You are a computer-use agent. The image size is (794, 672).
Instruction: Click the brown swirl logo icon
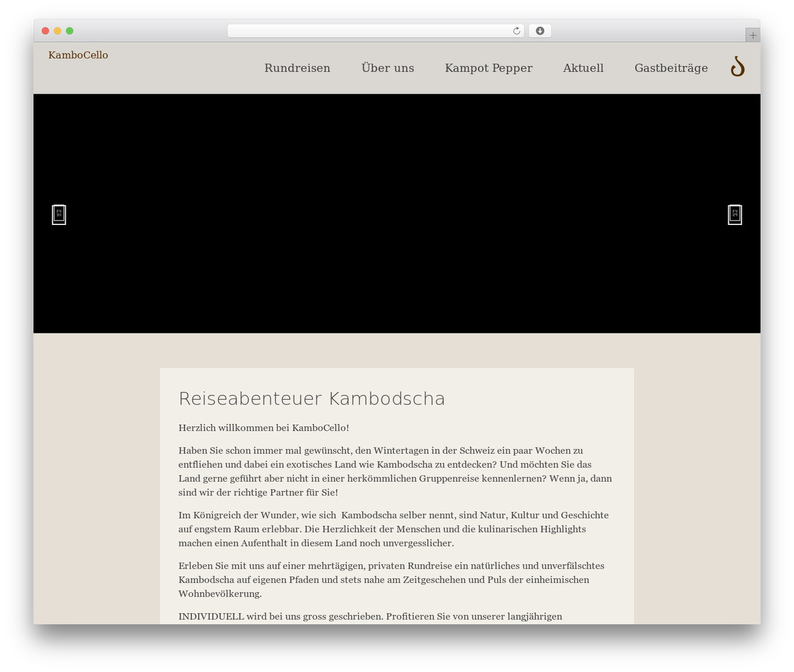tap(738, 66)
